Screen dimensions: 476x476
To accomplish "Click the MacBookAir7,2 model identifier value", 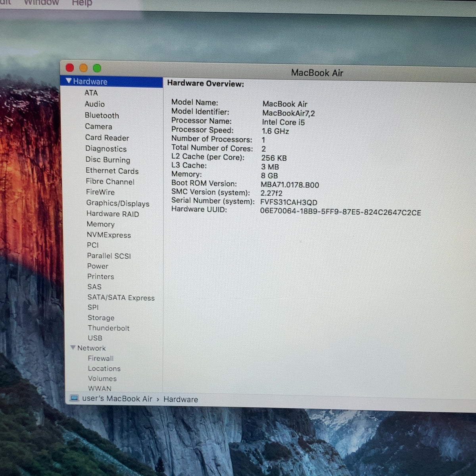I will pyautogui.click(x=288, y=113).
